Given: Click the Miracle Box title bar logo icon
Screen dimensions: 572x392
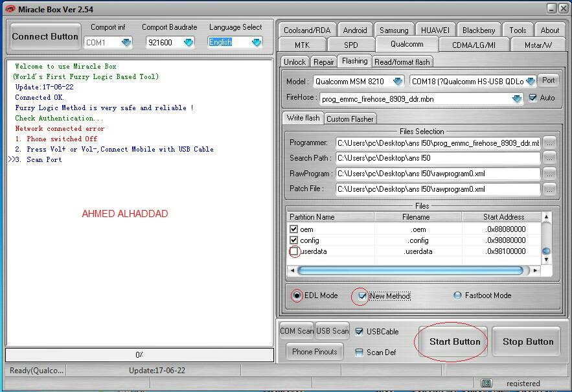Looking at the screenshot, I should coord(10,9).
